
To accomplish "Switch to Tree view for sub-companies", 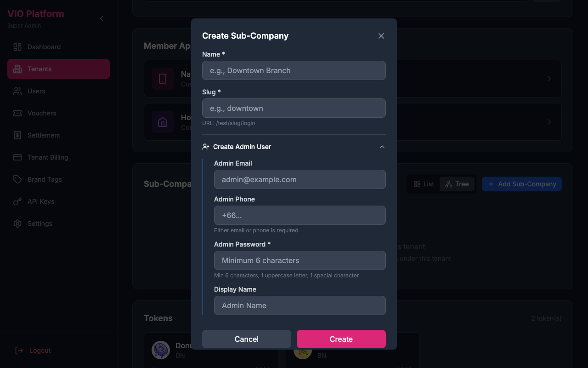I will coord(457,184).
